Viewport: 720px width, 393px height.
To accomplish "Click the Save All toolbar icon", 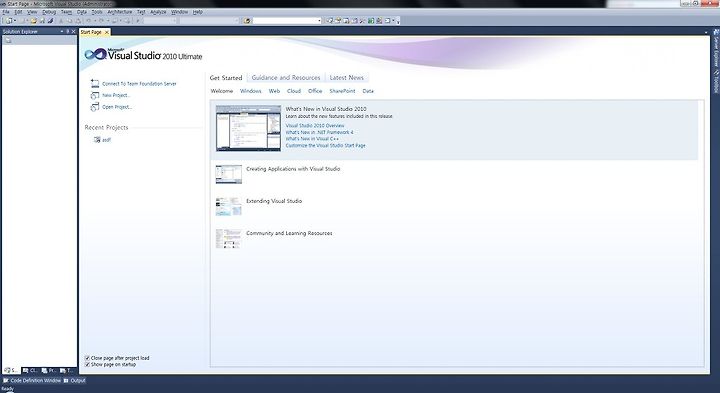I will (x=50, y=21).
